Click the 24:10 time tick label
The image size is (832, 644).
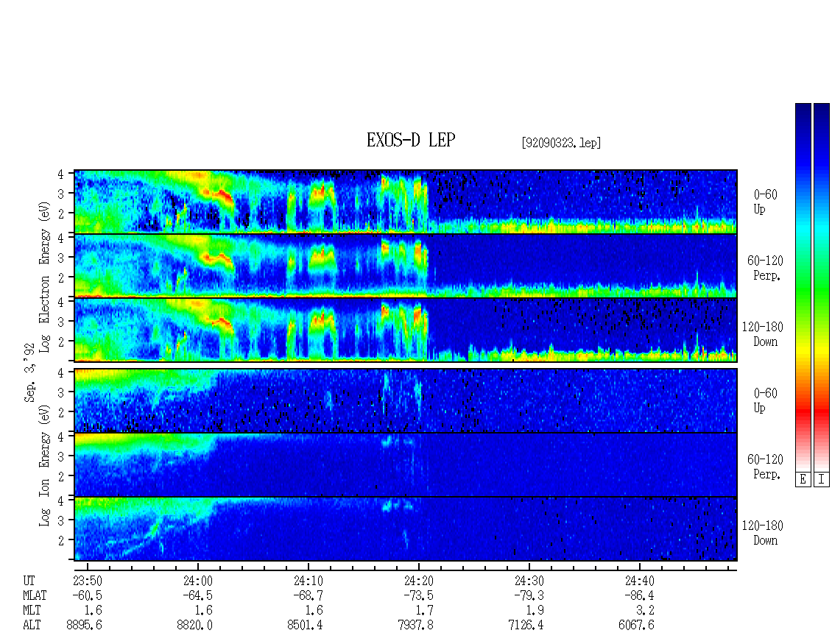309,581
